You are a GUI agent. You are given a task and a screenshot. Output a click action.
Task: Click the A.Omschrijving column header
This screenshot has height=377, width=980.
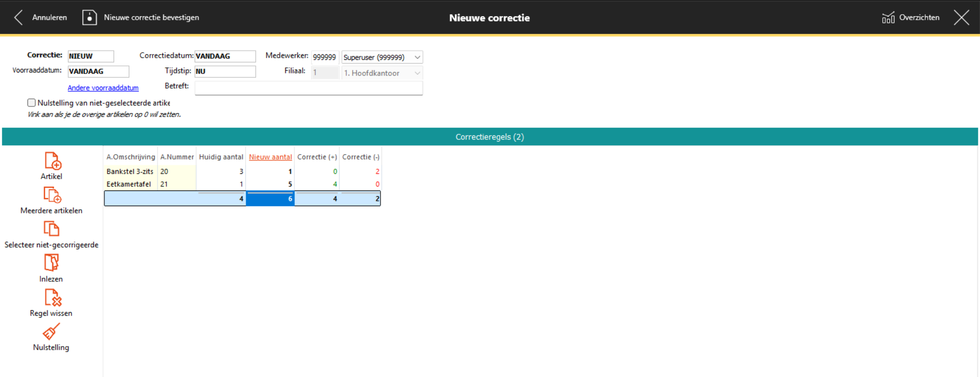tap(130, 157)
